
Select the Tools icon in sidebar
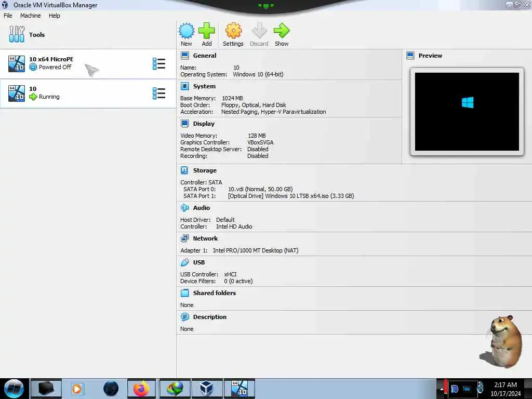tap(17, 34)
